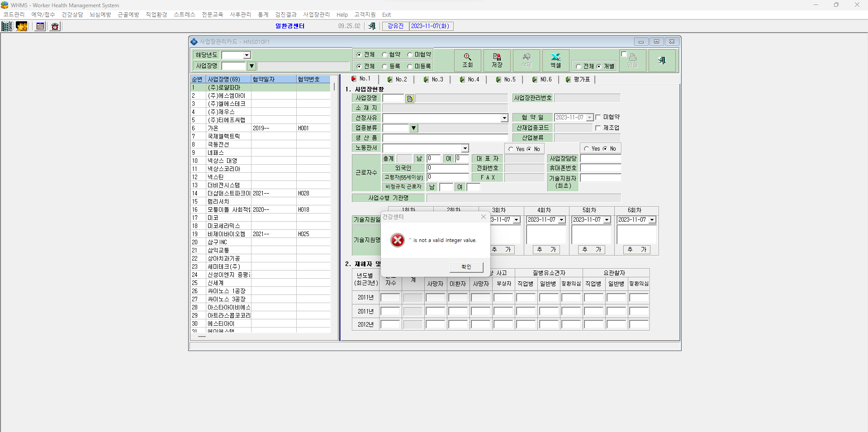Image resolution: width=868 pixels, height=432 pixels.
Task: Open the 사업장명 lookup icon
Action: pyautogui.click(x=410, y=99)
